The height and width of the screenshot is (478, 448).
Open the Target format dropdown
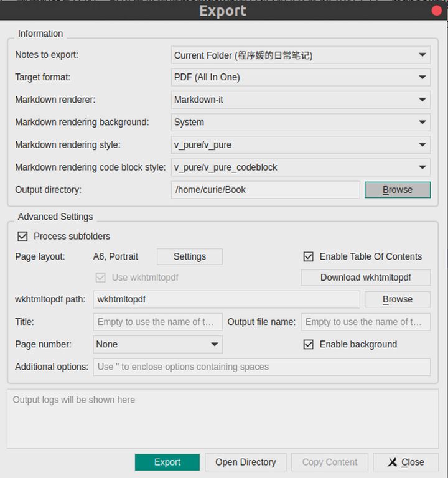(301, 77)
